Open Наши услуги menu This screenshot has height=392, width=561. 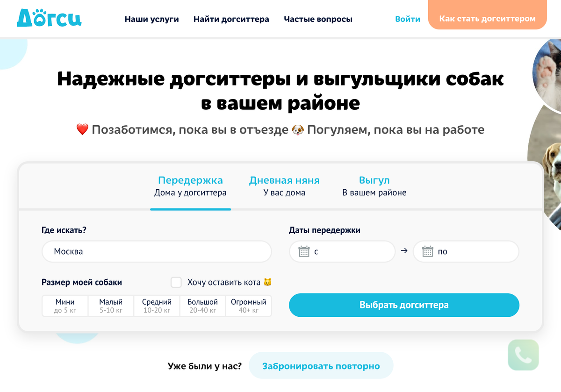pyautogui.click(x=151, y=19)
